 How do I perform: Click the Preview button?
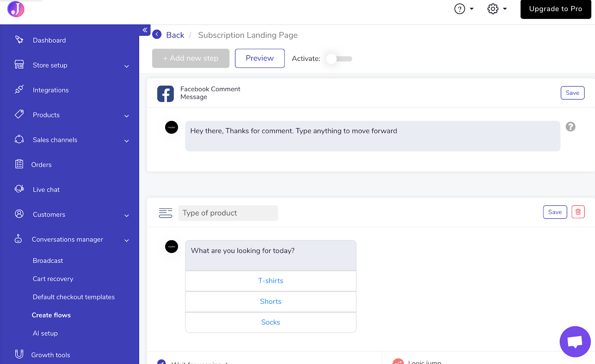[260, 58]
